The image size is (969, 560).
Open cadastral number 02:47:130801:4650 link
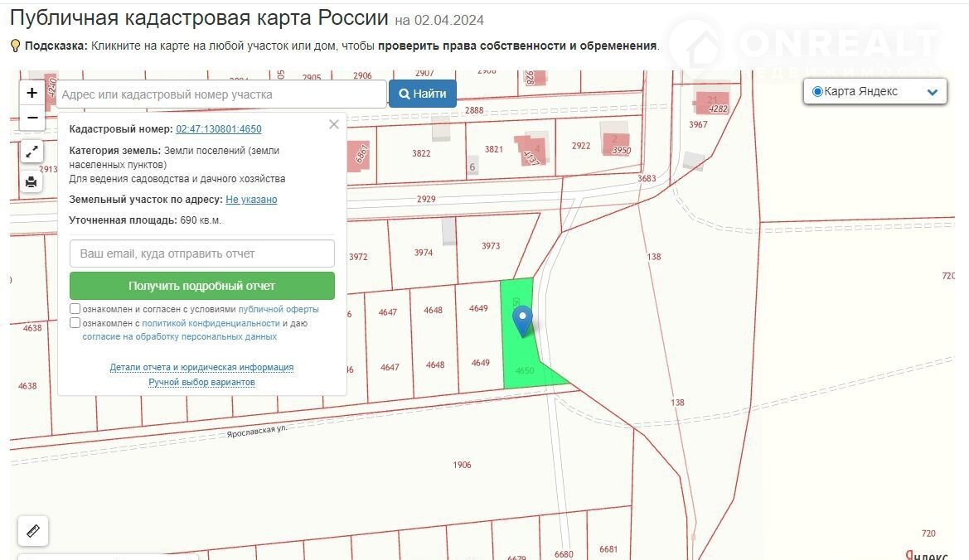[218, 129]
